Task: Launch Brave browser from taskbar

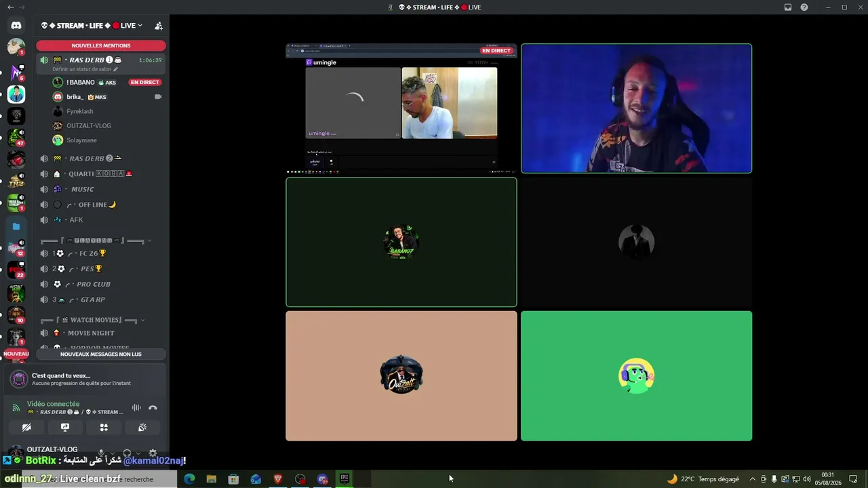Action: point(278,479)
